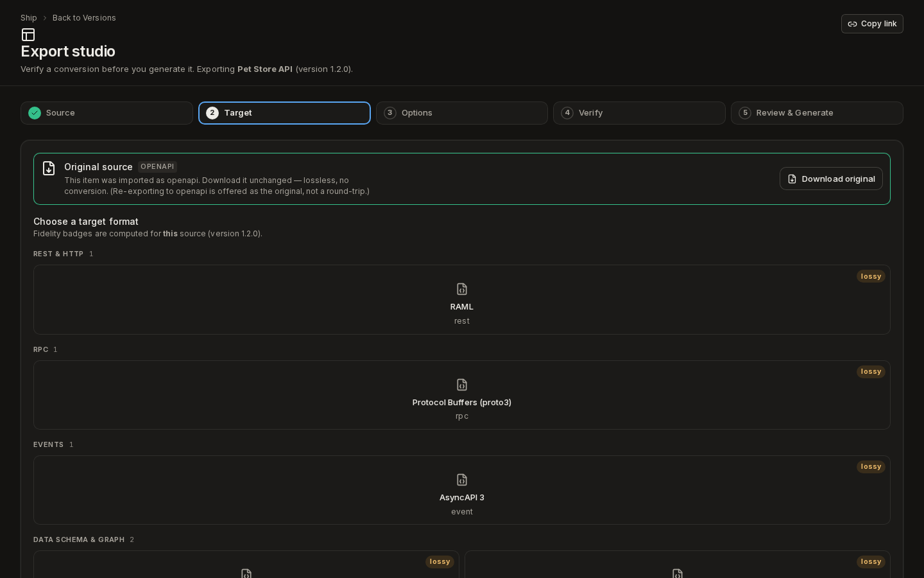Select the Target step tab
Screen dimensions: 924x578
284,113
